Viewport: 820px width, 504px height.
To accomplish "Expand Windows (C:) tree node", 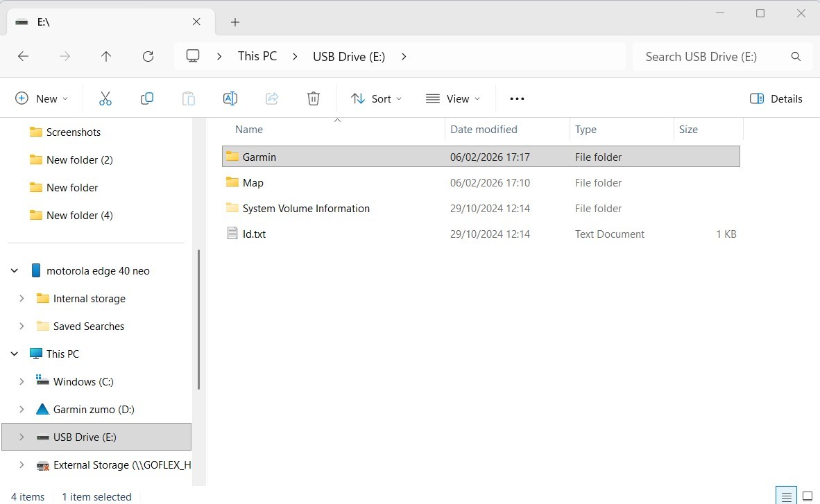I will point(22,382).
